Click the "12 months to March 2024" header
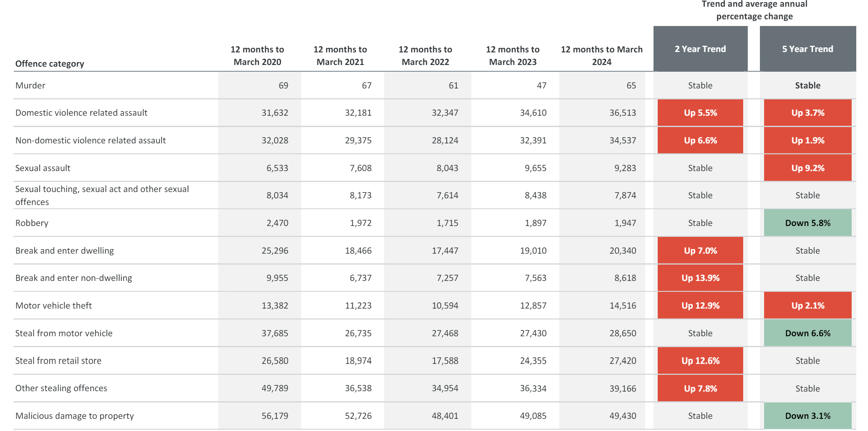This screenshot has height=431, width=868. [x=602, y=56]
